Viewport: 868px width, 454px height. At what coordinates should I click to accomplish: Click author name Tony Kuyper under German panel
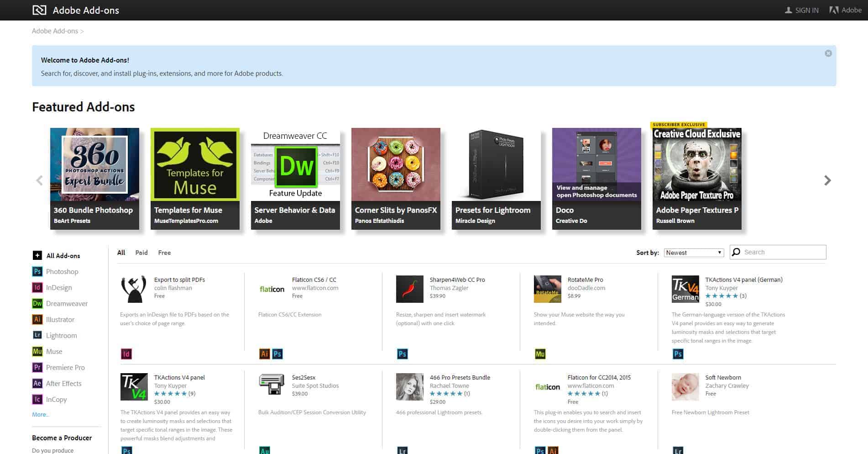[x=721, y=288]
